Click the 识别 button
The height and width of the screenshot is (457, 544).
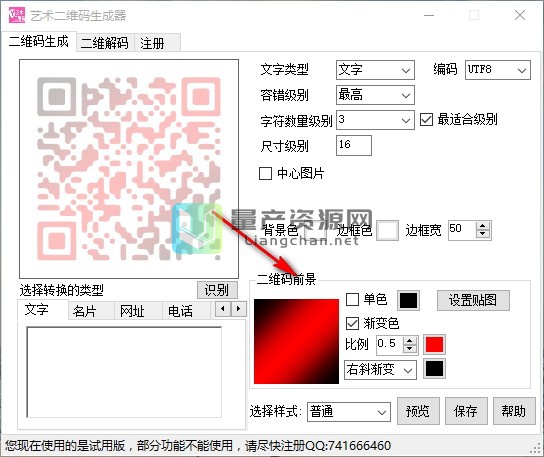coord(217,290)
